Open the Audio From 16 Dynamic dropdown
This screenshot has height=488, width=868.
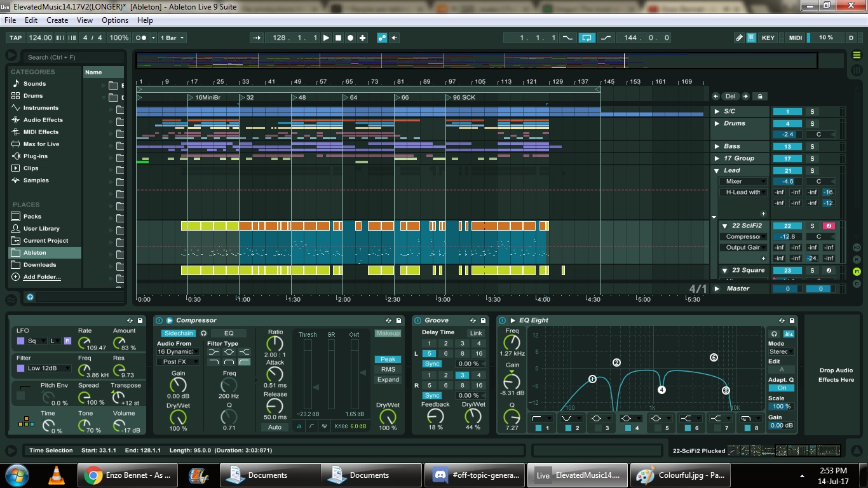coord(178,351)
